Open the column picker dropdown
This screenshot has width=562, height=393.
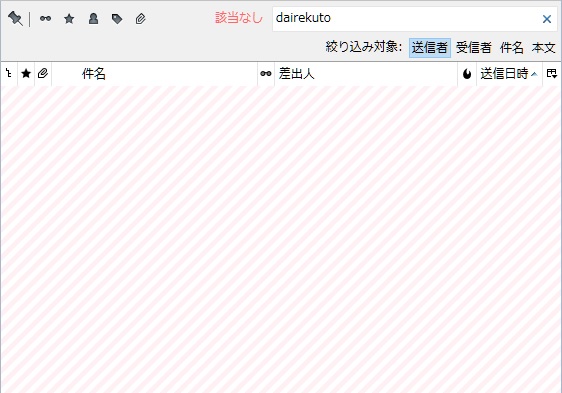552,74
